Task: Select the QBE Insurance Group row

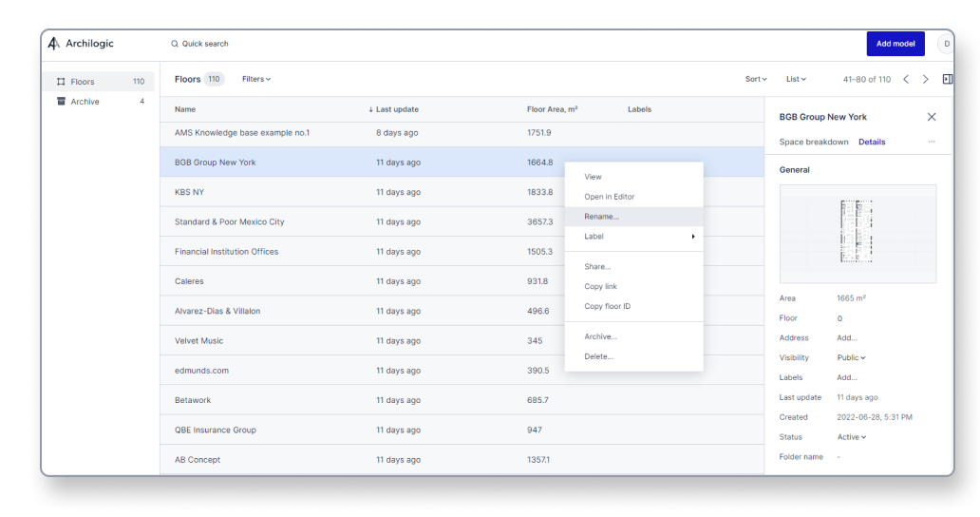Action: click(462, 431)
